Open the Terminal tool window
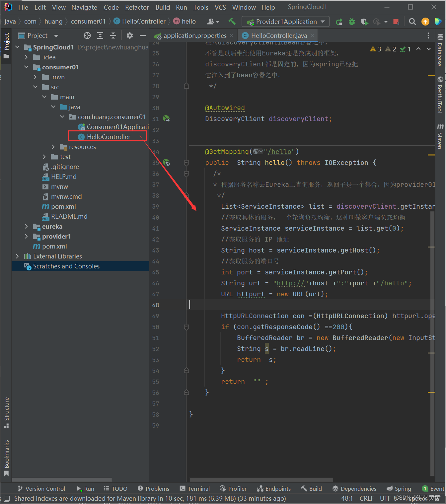 194,488
